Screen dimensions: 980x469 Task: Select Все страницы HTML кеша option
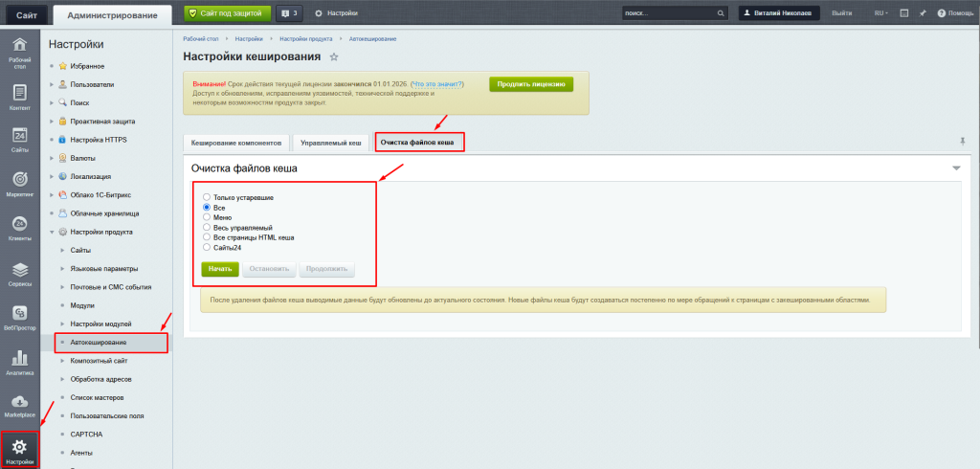[207, 237]
